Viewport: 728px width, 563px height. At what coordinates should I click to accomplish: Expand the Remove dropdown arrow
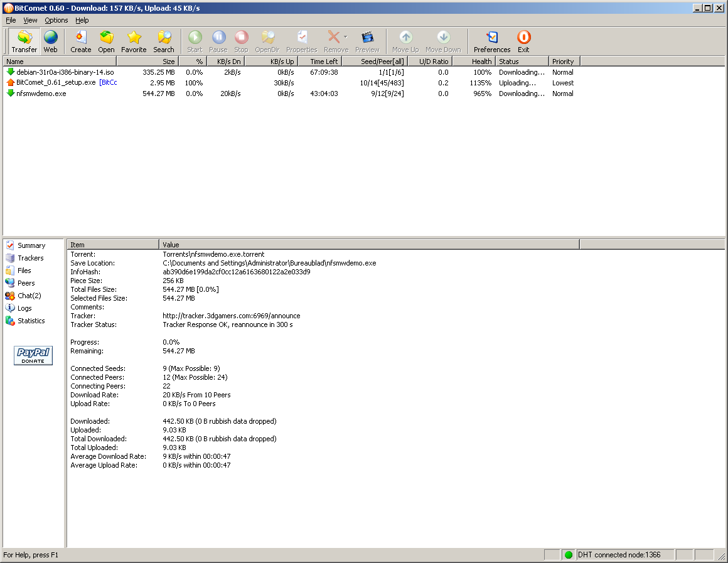click(x=345, y=36)
